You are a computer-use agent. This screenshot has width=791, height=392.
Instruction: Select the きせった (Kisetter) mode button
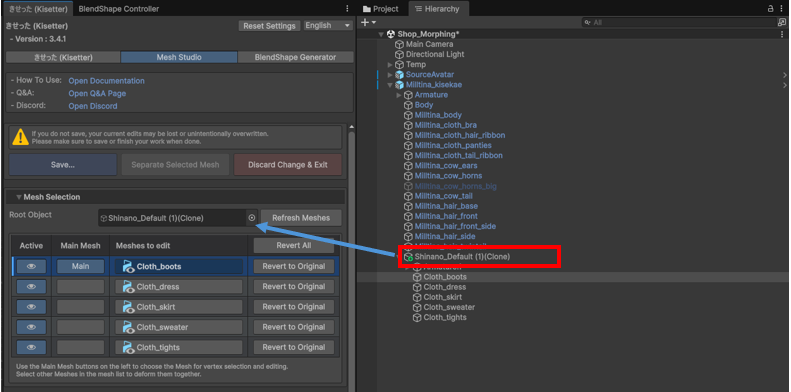tap(63, 57)
